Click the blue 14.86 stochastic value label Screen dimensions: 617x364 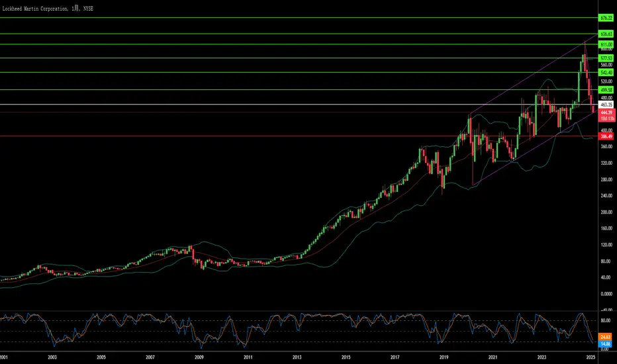point(605,344)
